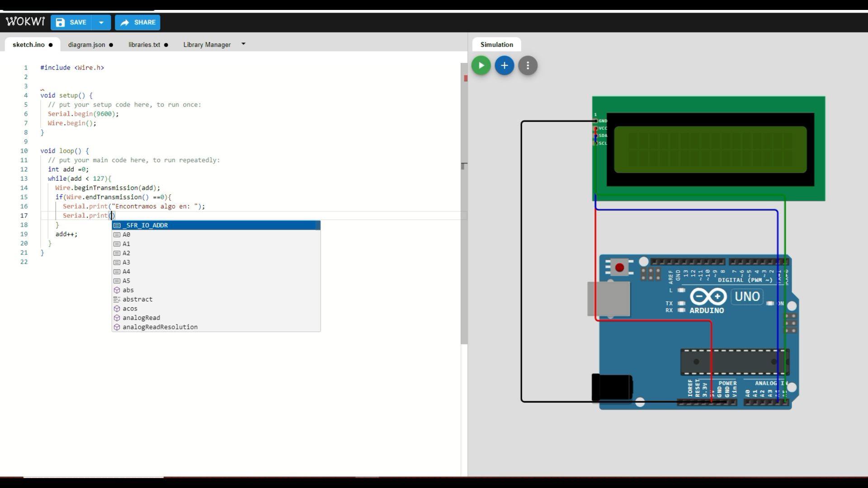Click Serial.begin(9600); code line

[x=83, y=114]
